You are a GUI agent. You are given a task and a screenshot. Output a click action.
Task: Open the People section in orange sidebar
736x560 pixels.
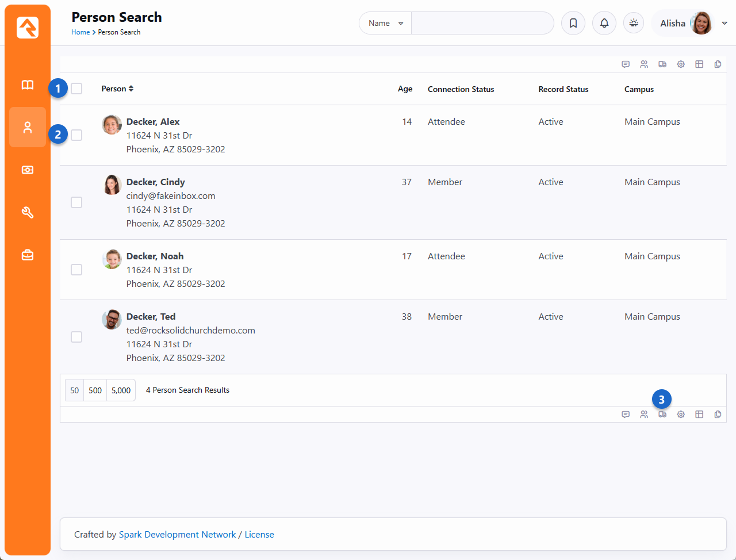coord(28,128)
